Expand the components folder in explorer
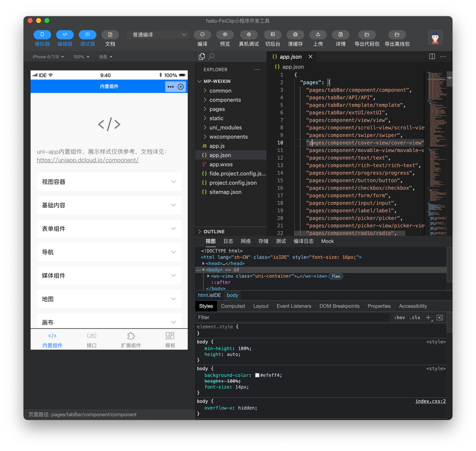The width and height of the screenshot is (476, 451). tap(225, 100)
